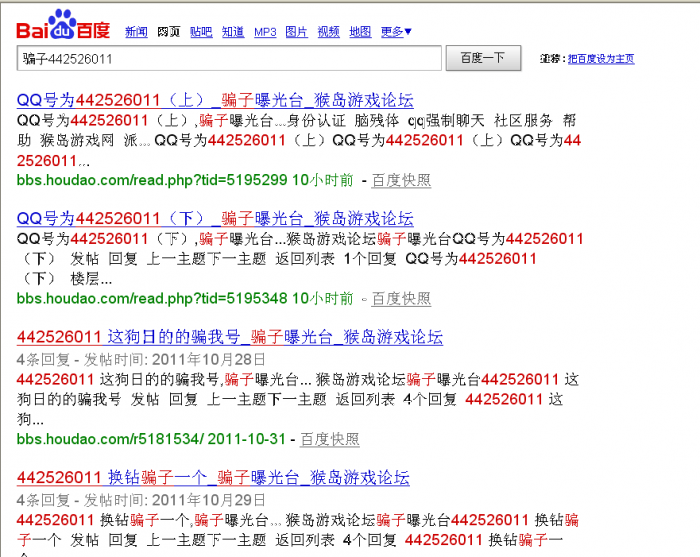Click the Baidu logo
Screen dimensions: 700x557
coord(63,25)
